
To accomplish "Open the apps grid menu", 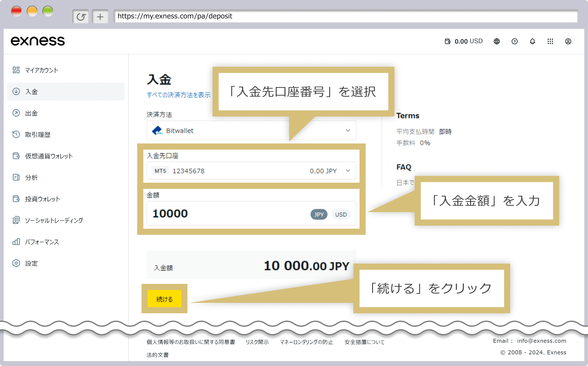I will click(x=550, y=41).
